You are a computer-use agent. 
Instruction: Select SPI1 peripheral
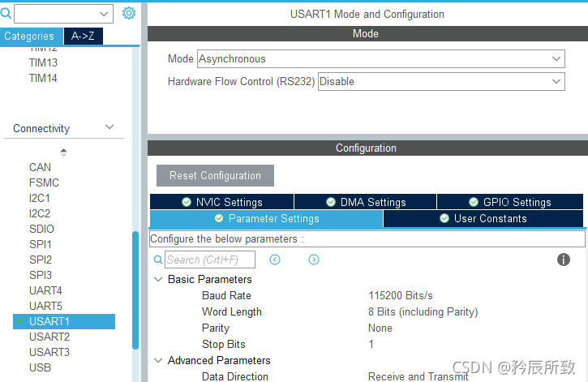pos(40,244)
